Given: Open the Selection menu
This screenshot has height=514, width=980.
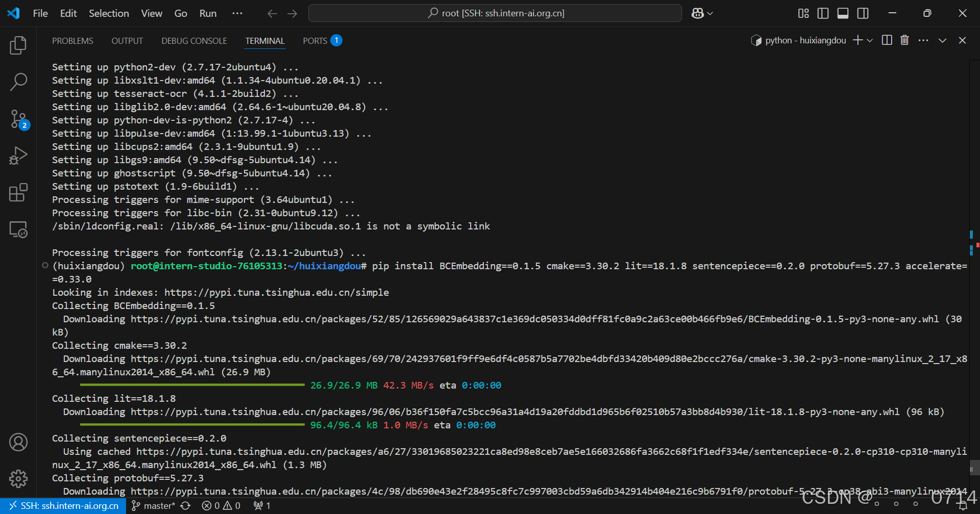Looking at the screenshot, I should pos(109,13).
